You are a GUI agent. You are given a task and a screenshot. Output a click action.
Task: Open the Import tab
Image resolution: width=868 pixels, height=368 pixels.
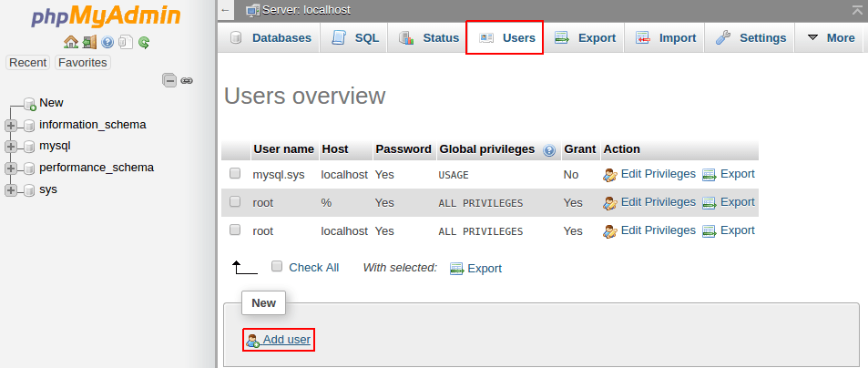666,38
